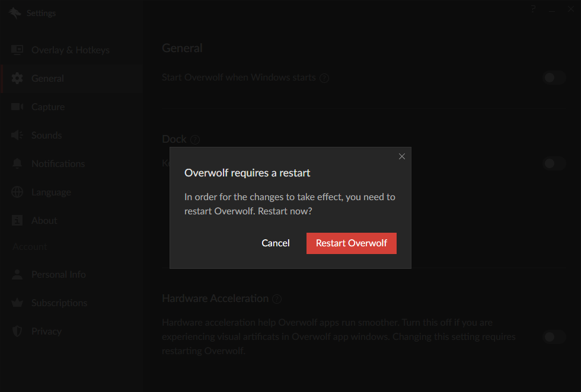Click the About info icon
Viewport: 581px width, 392px height.
point(17,220)
